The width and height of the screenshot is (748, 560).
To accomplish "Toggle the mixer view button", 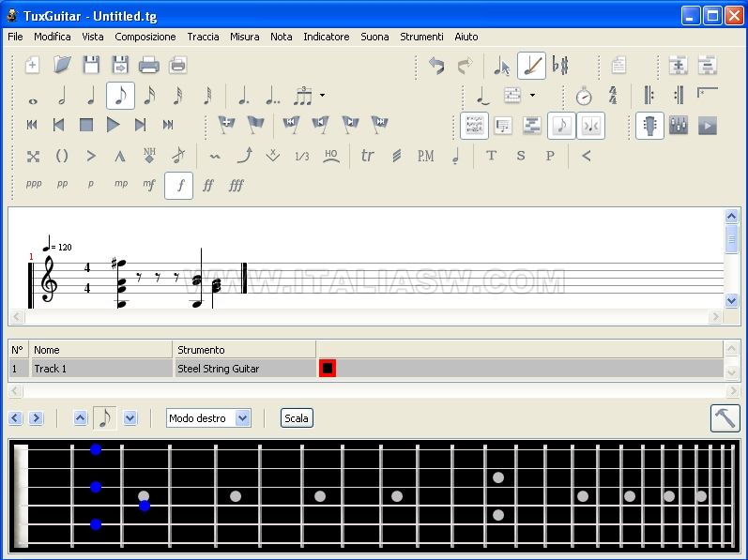I will pyautogui.click(x=679, y=126).
